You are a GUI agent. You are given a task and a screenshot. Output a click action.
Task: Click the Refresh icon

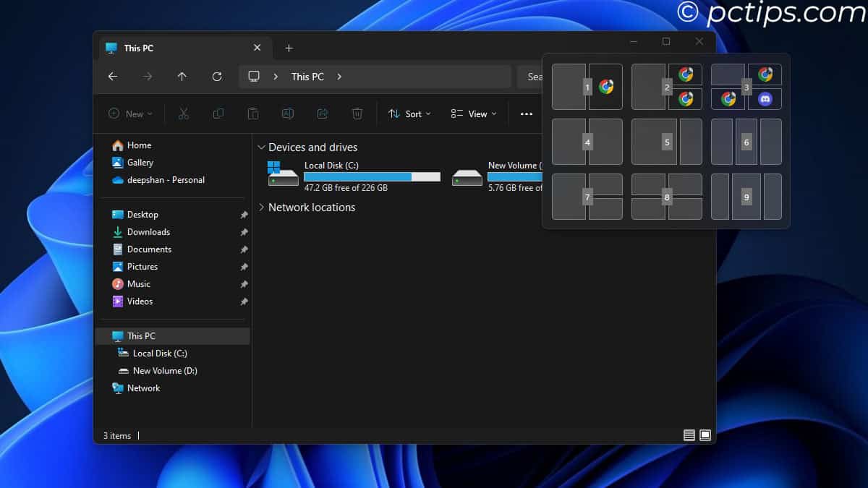[216, 76]
